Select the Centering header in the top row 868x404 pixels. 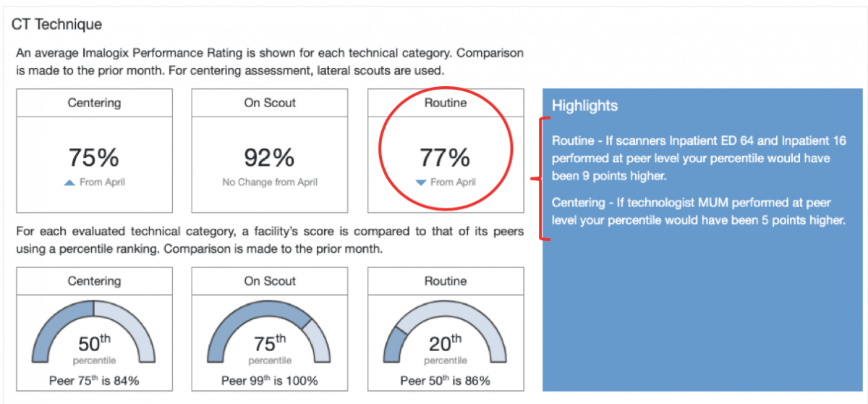pyautogui.click(x=95, y=103)
